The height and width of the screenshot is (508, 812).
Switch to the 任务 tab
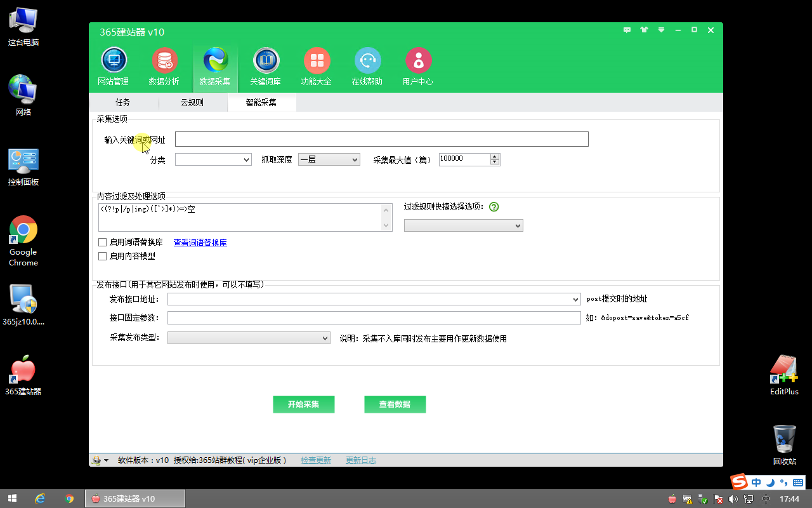(123, 102)
